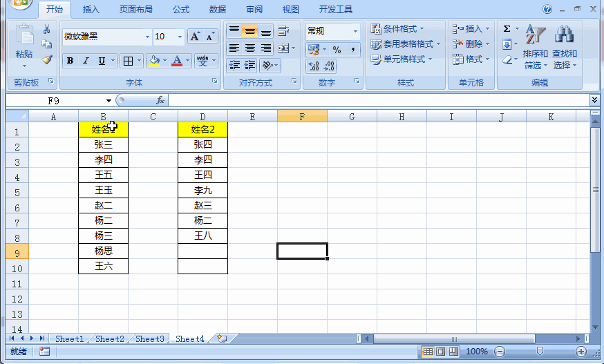Open the Name Box dropdown arrow

[x=108, y=101]
